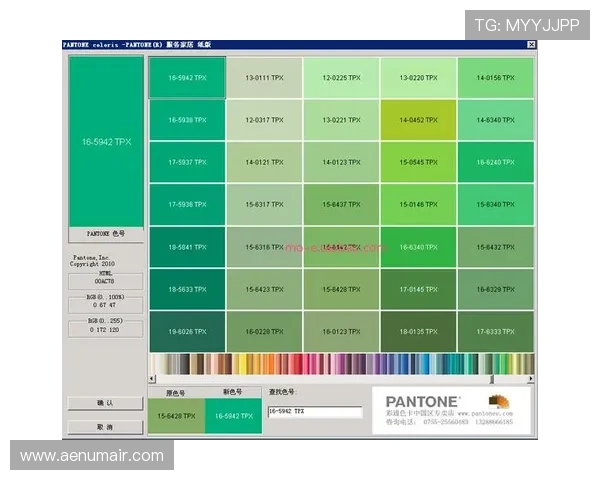The image size is (600, 480).
Task: Click the 新色号 new color 16-5942 TPX preview
Action: pos(233,416)
